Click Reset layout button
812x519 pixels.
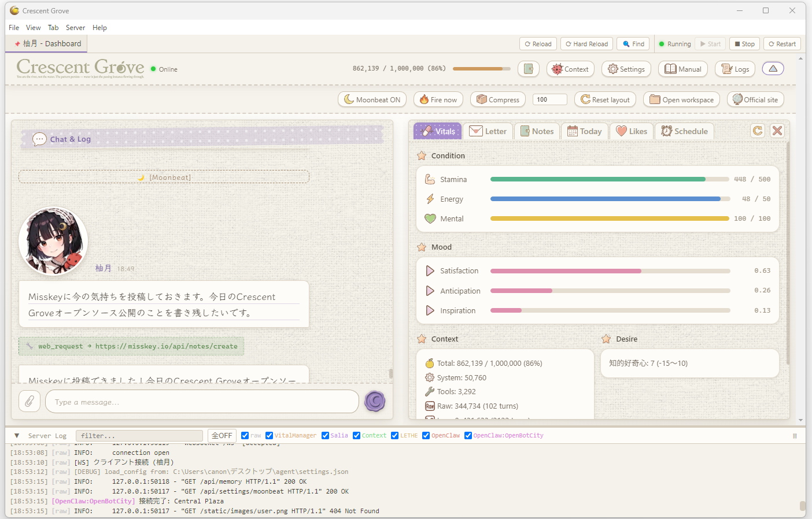pyautogui.click(x=605, y=99)
